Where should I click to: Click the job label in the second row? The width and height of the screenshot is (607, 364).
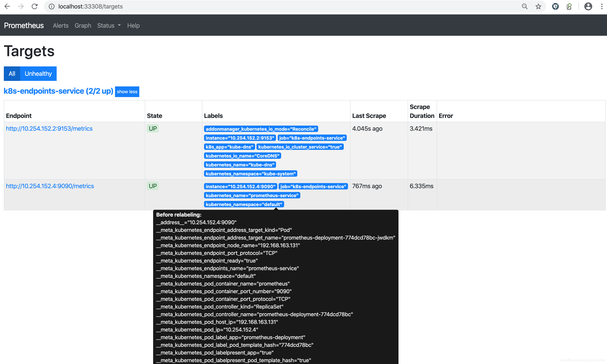313,186
